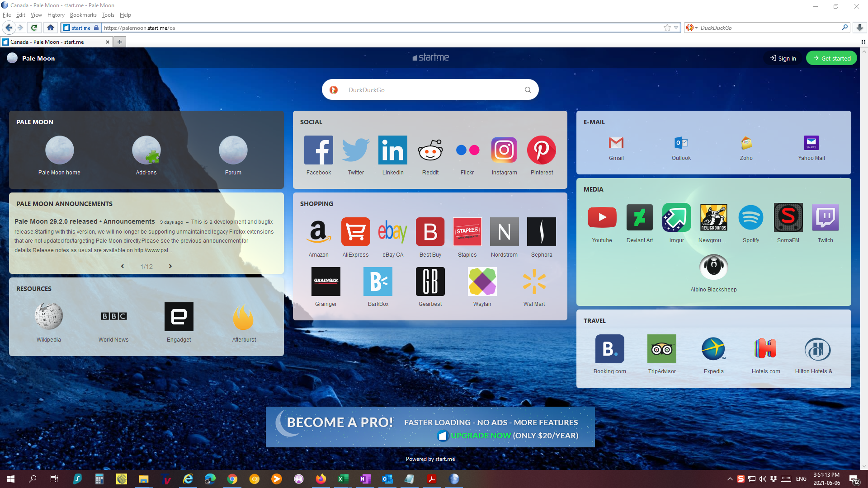The height and width of the screenshot is (488, 868).
Task: Open the SomaFM icon
Action: pyautogui.click(x=788, y=217)
